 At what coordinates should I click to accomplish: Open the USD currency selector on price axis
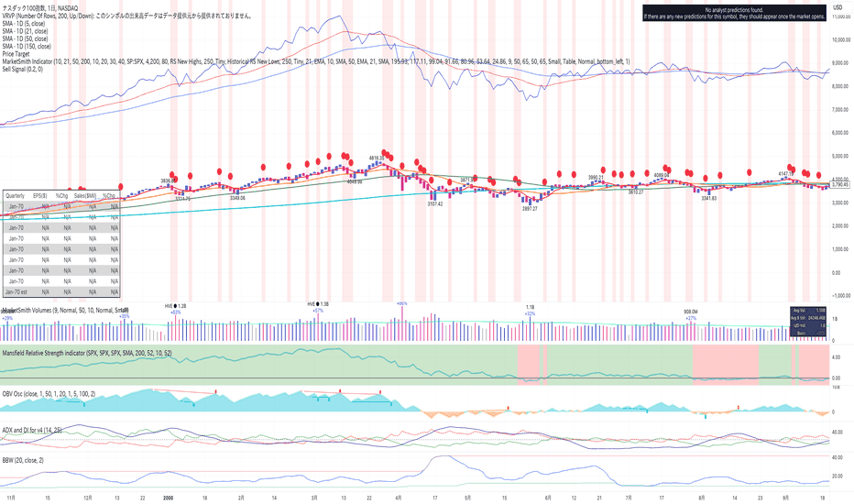pyautogui.click(x=838, y=7)
